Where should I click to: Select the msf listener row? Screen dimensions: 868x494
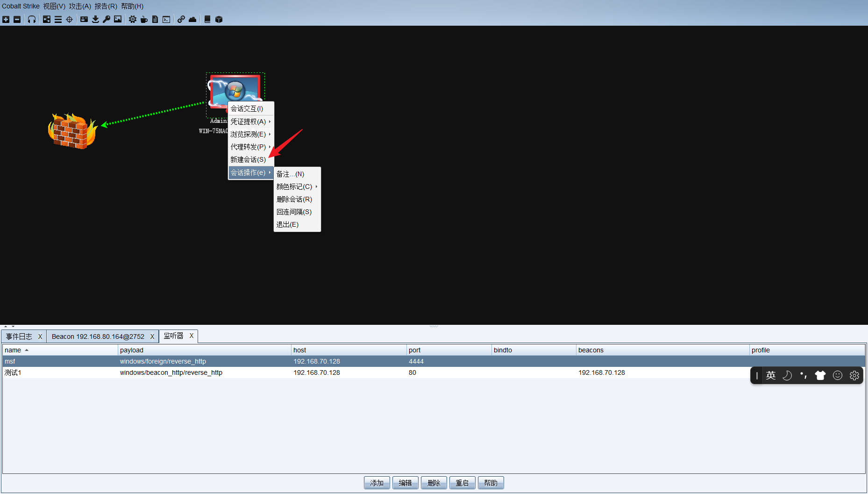click(x=187, y=361)
